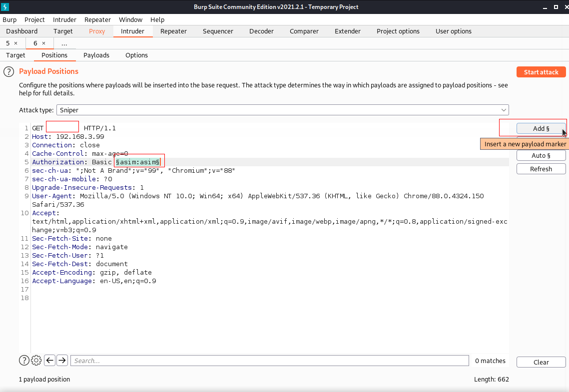Open a new Intruder tab via the ellipsis
This screenshot has width=569, height=392.
64,43
